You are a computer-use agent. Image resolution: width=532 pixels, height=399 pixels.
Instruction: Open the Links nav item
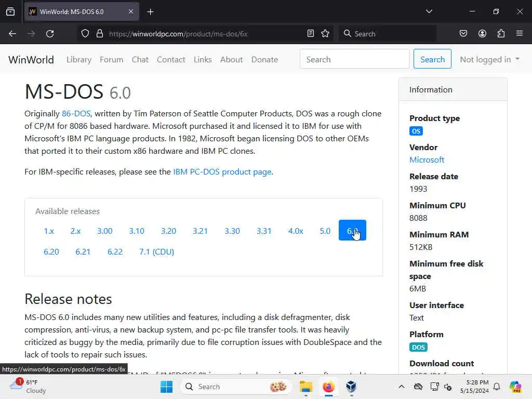(203, 59)
